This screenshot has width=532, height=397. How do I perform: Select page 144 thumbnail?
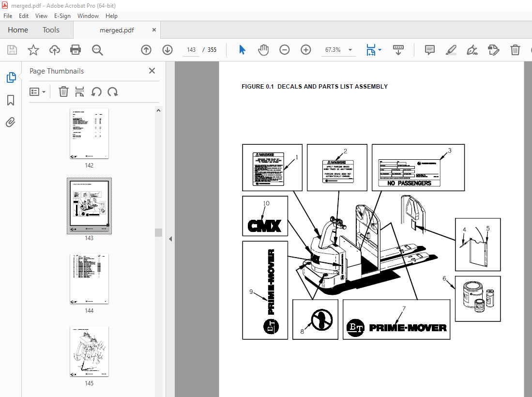[89, 278]
